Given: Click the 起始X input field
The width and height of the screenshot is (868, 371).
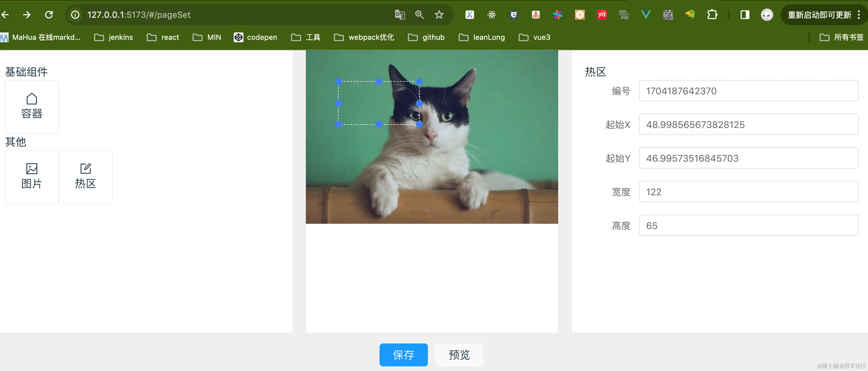Looking at the screenshot, I should pos(748,125).
